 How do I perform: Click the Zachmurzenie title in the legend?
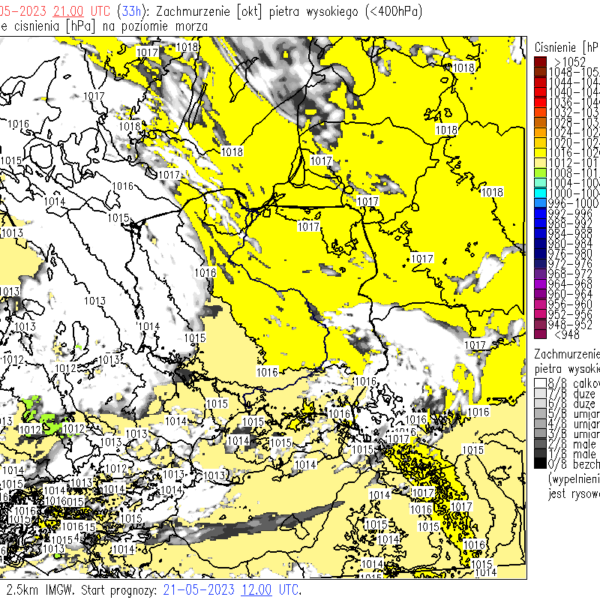(x=567, y=354)
